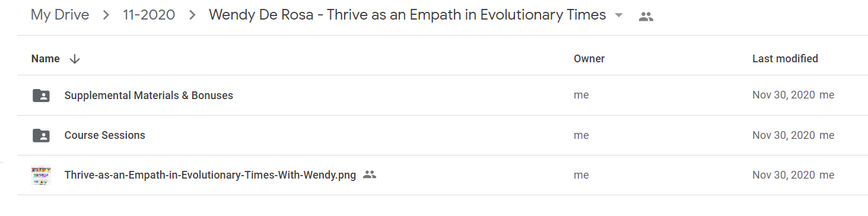Select the Supplemental Materials & Bonuses row name

point(149,95)
